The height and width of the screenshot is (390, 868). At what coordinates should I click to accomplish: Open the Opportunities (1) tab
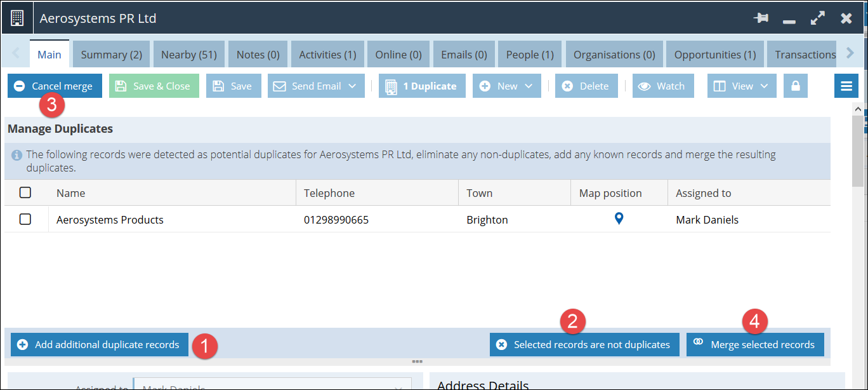pyautogui.click(x=714, y=55)
